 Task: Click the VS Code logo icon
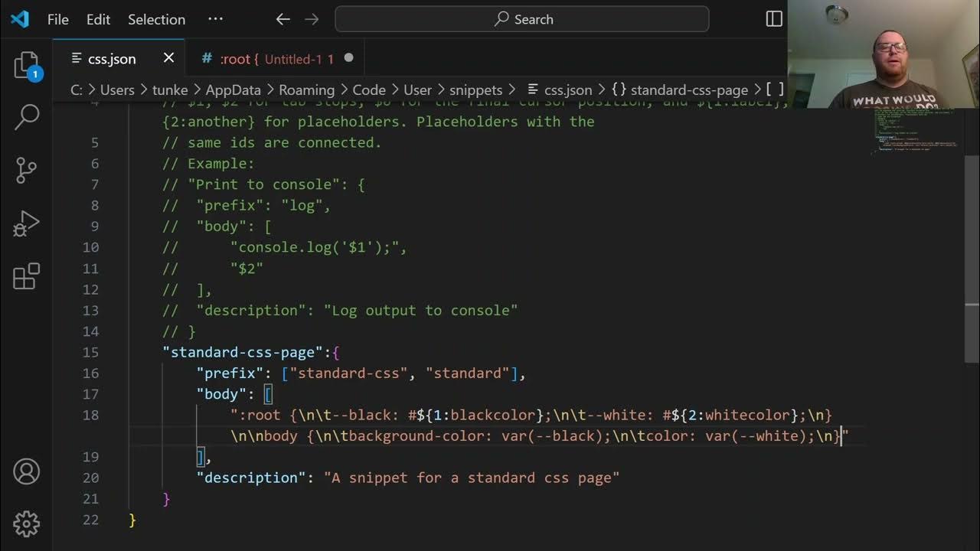point(20,19)
